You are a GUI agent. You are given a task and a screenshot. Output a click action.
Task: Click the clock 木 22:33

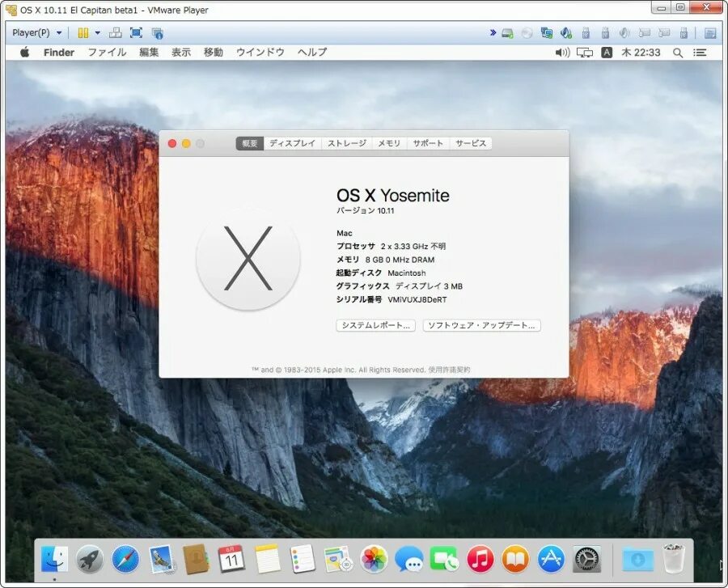641,53
